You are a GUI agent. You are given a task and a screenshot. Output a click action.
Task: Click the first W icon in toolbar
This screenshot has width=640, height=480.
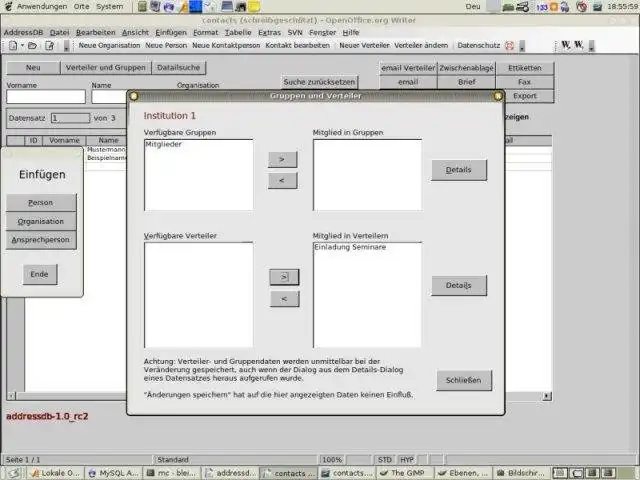[566, 45]
